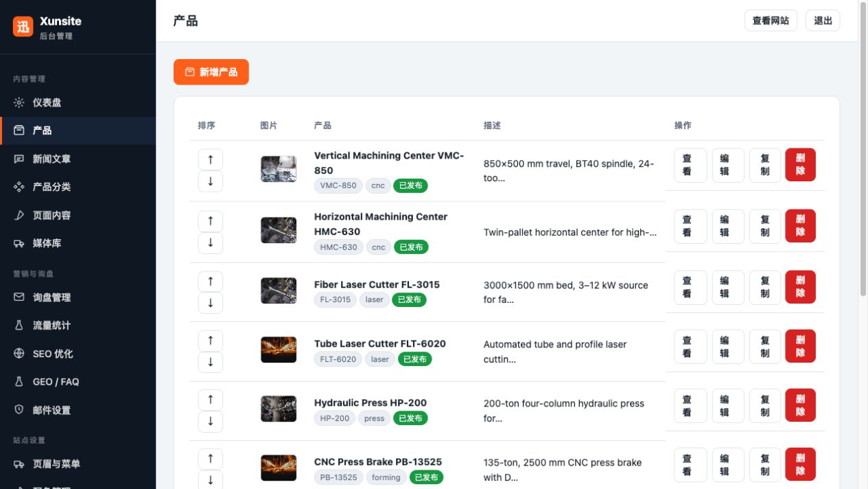Click the 页面内容 pen icon

(19, 215)
